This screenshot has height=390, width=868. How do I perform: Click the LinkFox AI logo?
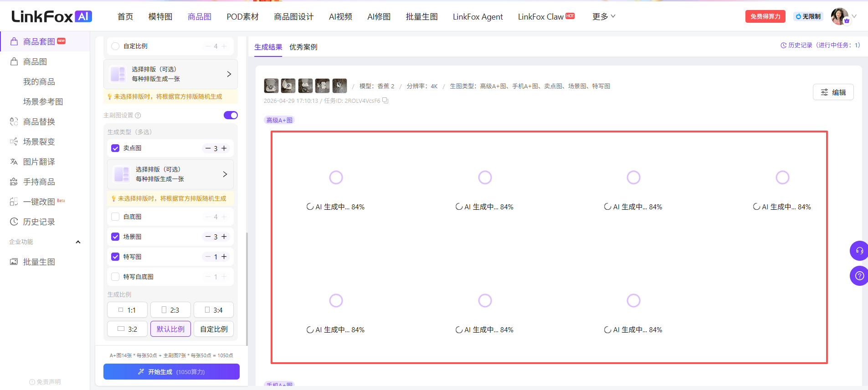51,16
